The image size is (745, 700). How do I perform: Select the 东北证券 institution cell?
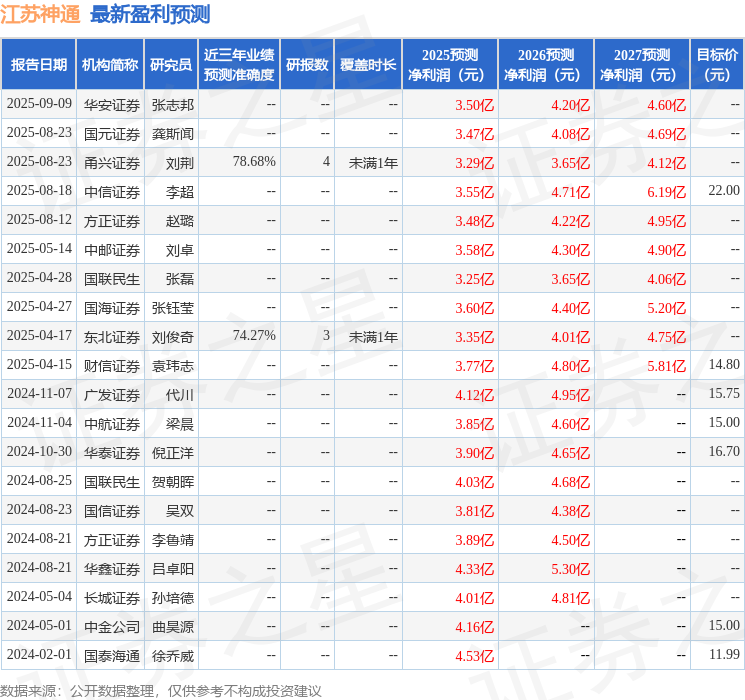tap(112, 337)
